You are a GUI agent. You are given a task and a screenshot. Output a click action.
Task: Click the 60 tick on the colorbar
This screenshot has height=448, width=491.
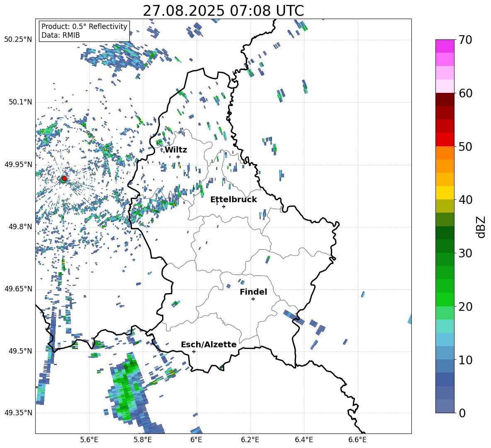(x=465, y=93)
